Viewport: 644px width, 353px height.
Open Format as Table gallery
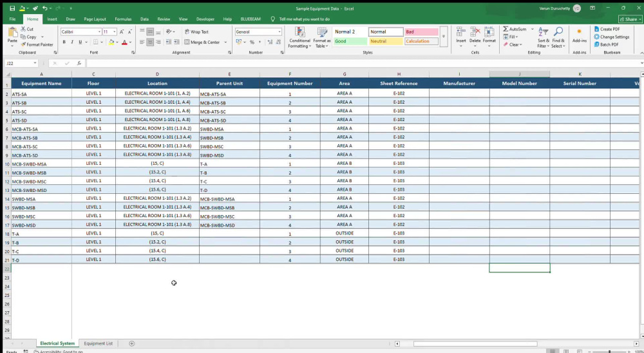click(x=321, y=38)
